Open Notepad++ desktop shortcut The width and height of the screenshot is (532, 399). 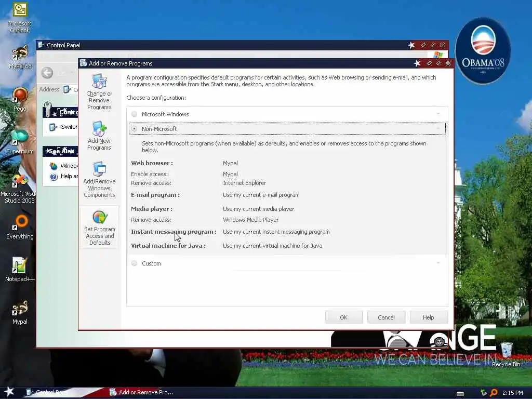click(x=20, y=270)
